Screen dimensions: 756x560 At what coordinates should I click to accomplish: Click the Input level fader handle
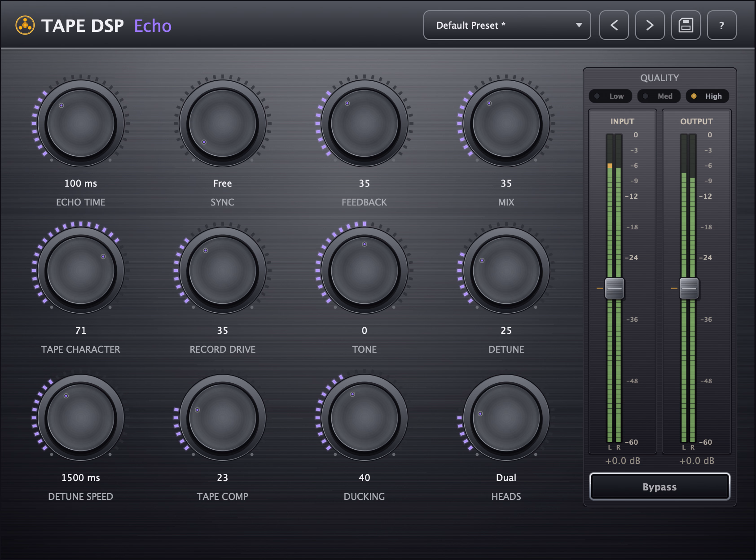(614, 288)
